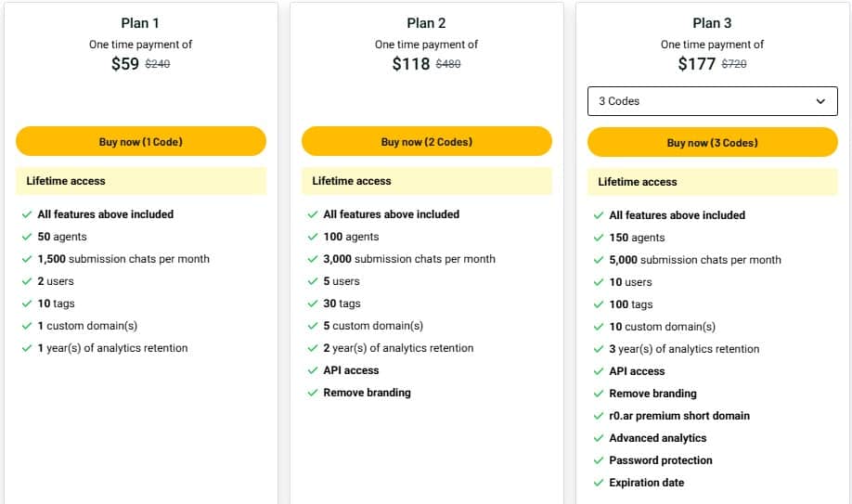Click checkmark icon beside 50 agents

coord(27,237)
